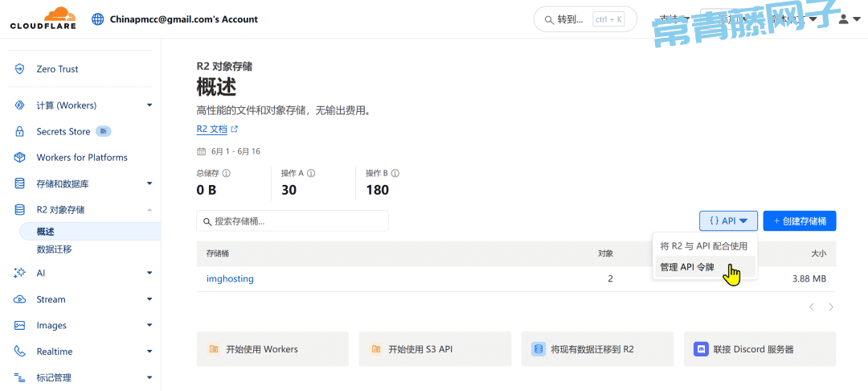868x391 pixels.
Task: Expand the AI sidebar section
Action: pyautogui.click(x=149, y=273)
